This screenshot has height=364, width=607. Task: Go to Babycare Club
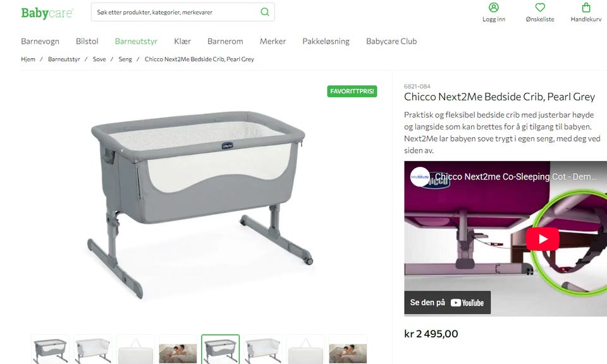point(391,41)
